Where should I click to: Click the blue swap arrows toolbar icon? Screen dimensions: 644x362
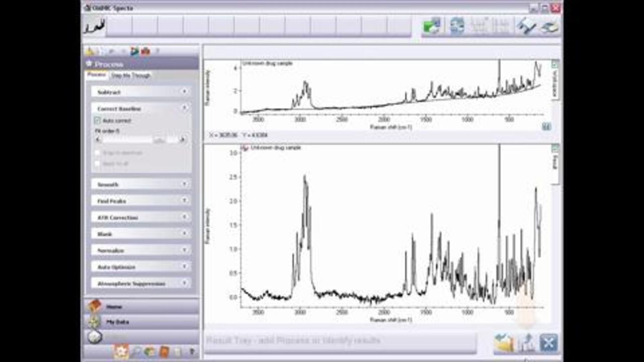coord(457,26)
